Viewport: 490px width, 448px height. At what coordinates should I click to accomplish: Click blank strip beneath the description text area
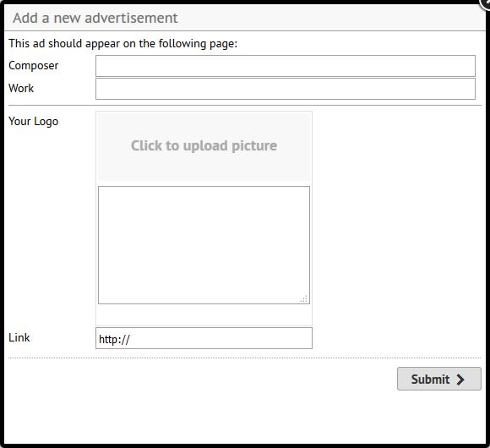point(204,314)
